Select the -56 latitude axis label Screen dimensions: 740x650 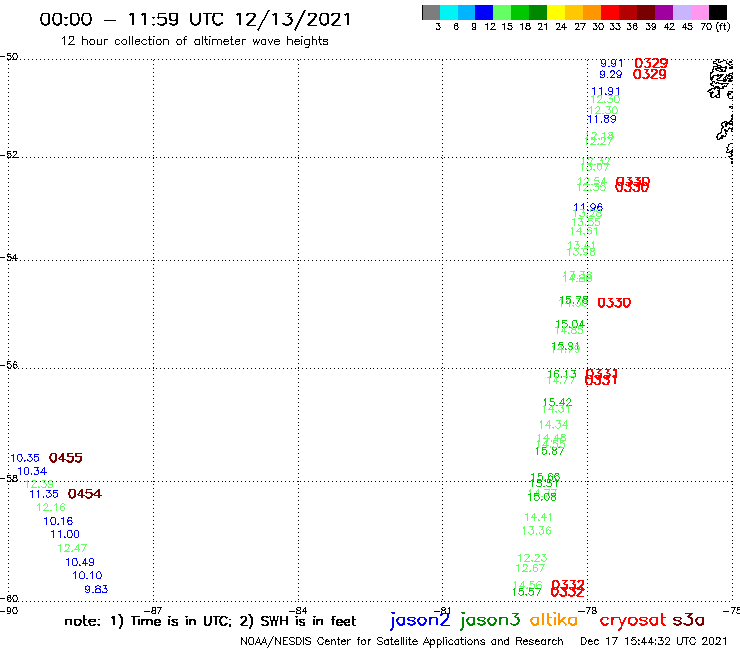tap(9, 365)
